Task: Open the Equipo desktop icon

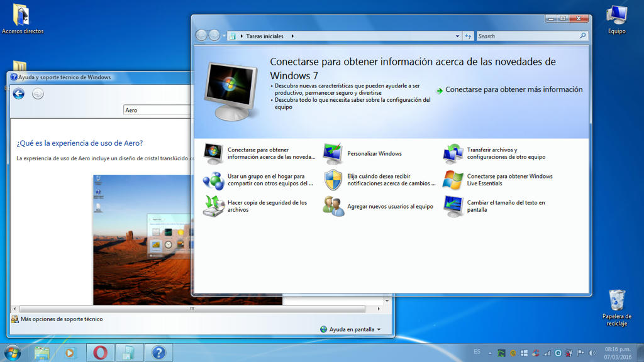Action: (x=616, y=19)
